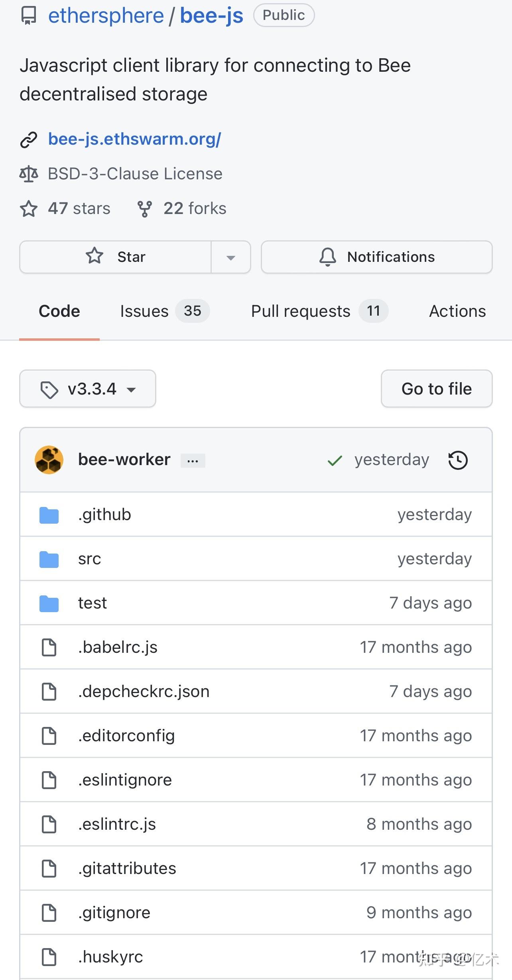This screenshot has height=980, width=512.
Task: Expand the Star button dropdown arrow
Action: pyautogui.click(x=230, y=257)
